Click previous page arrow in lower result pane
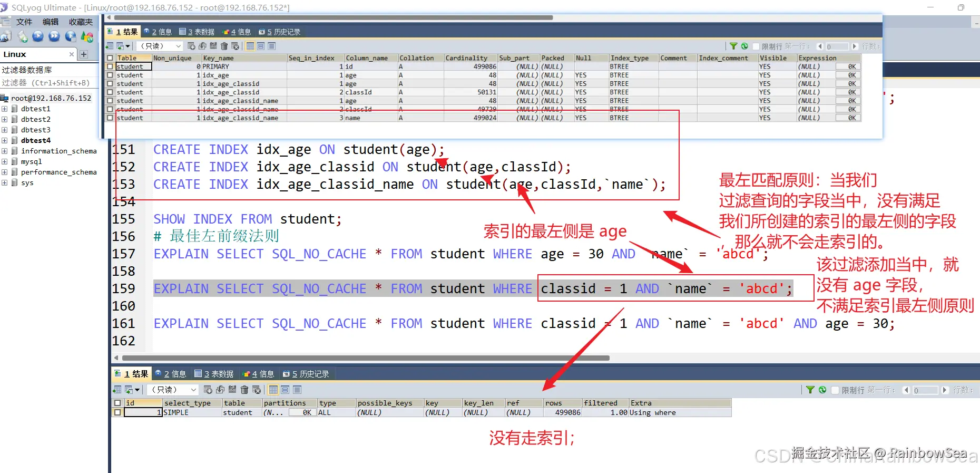 pyautogui.click(x=906, y=390)
